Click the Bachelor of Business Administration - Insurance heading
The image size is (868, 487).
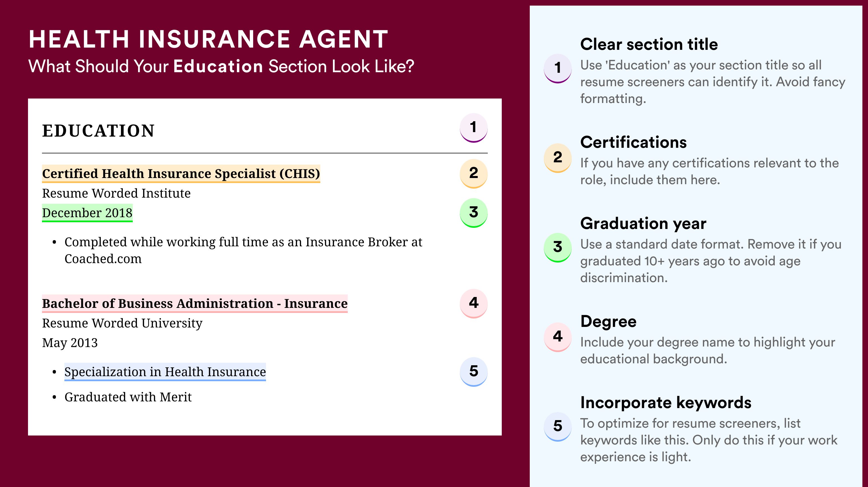click(195, 303)
